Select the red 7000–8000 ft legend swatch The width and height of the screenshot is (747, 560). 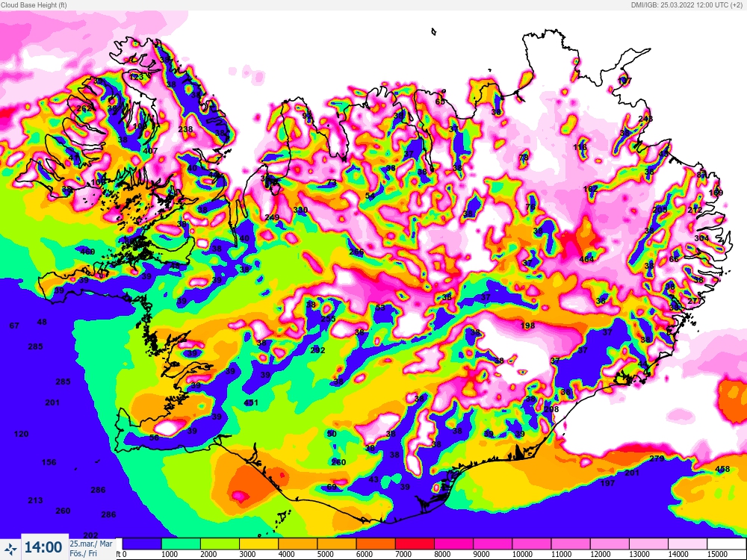tap(415, 544)
